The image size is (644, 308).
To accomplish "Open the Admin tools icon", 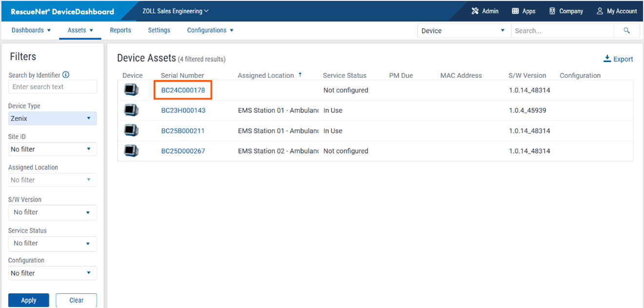I will coord(475,11).
